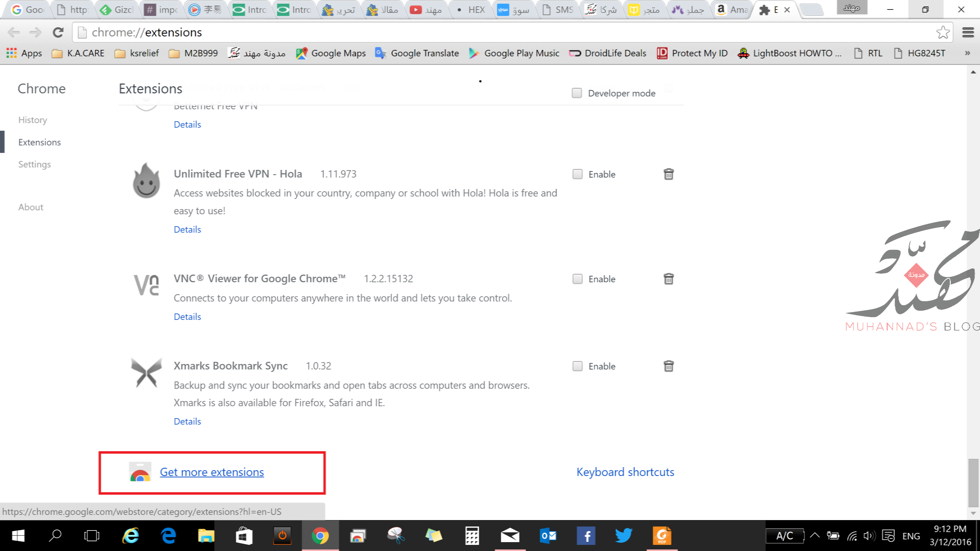Image resolution: width=980 pixels, height=551 pixels.
Task: Open Calculator from the taskbar
Action: point(472,536)
